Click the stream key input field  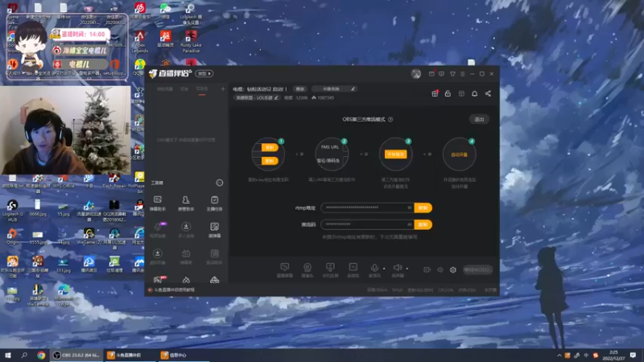click(367, 224)
